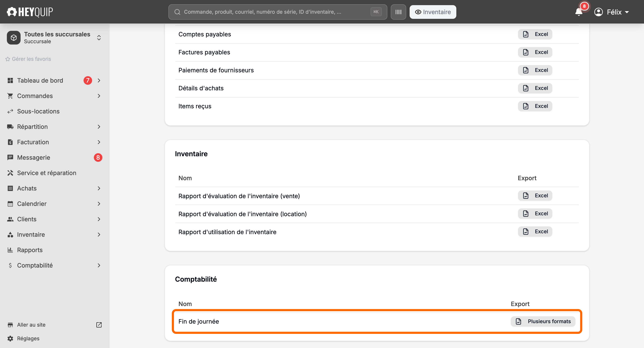Click the HeyQuip logo
Viewport: 644px width, 348px height.
click(x=30, y=12)
